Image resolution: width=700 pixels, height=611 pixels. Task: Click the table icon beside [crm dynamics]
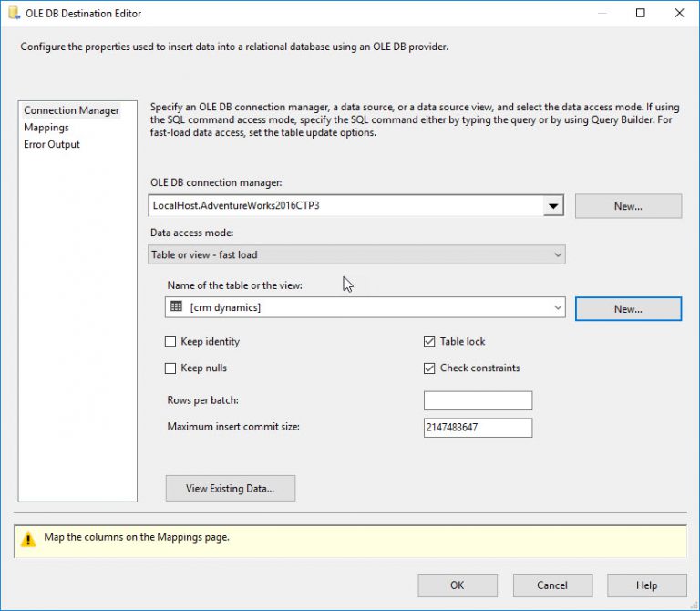(176, 308)
